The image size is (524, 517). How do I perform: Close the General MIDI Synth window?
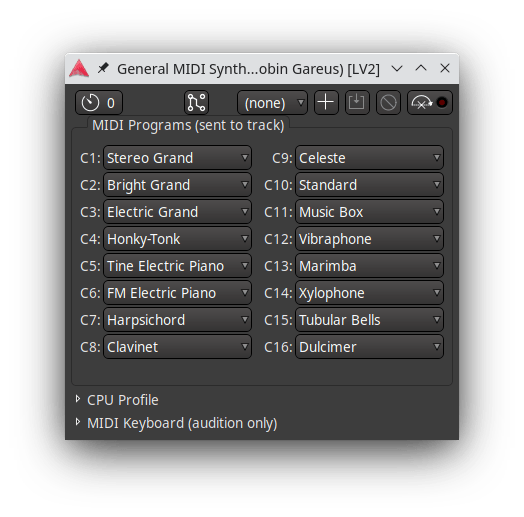445,68
